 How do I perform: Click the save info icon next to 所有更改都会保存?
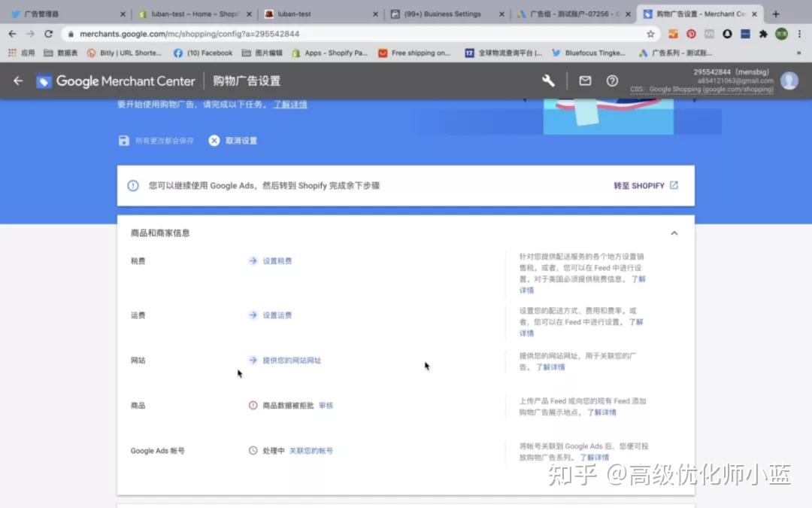click(x=123, y=139)
